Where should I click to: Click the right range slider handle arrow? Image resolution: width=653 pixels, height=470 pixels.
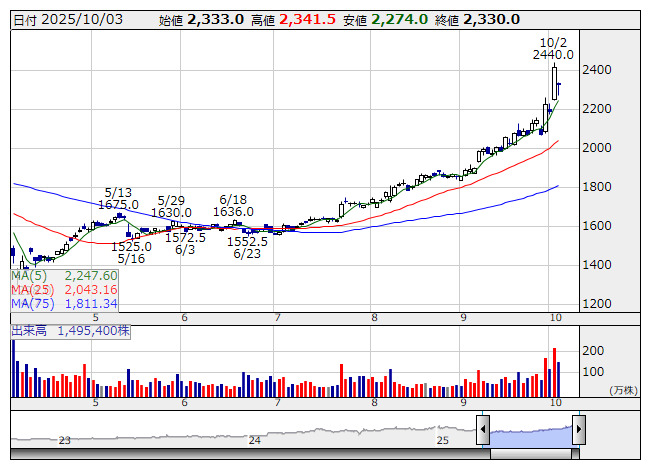pyautogui.click(x=579, y=429)
